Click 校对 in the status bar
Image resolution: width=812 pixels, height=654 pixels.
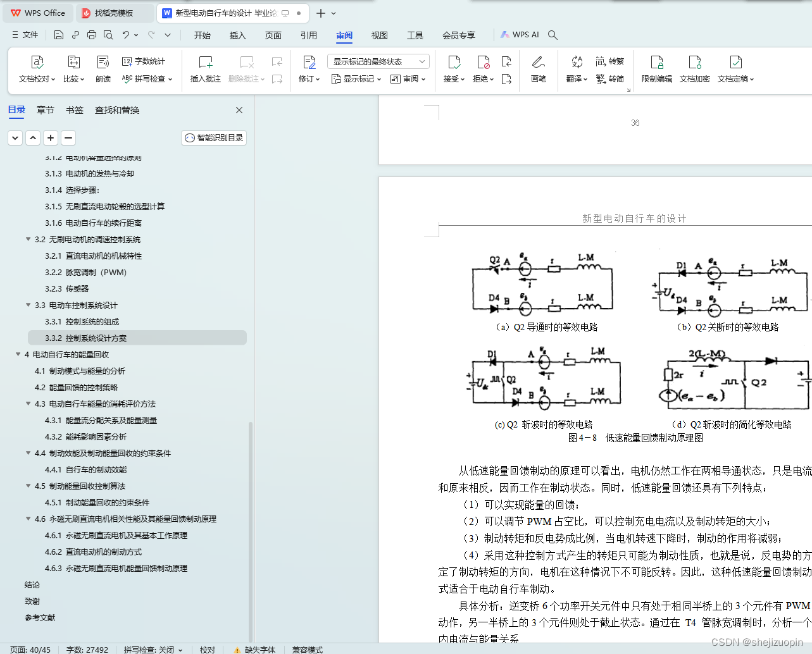(x=208, y=650)
